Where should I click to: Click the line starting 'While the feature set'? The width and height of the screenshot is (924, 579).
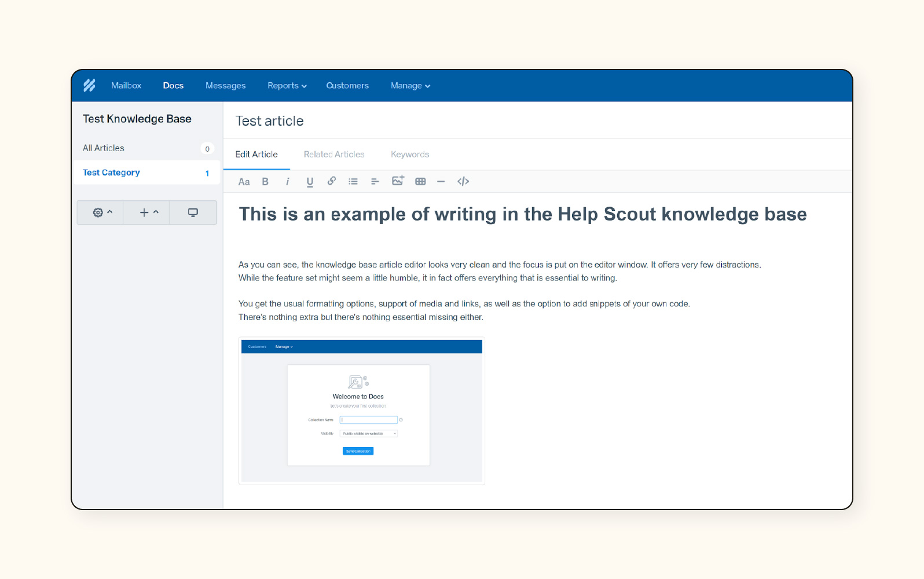tap(428, 278)
